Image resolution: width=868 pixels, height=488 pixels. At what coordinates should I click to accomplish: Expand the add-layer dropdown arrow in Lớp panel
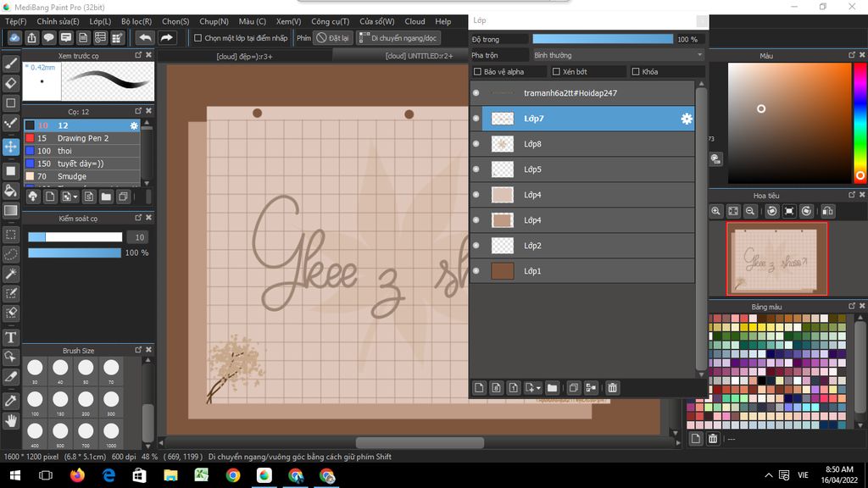[x=538, y=388]
